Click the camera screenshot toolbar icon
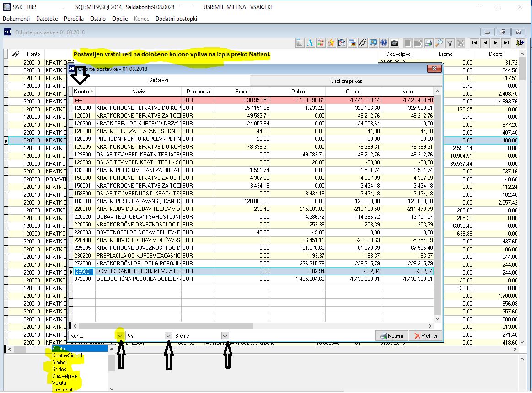This screenshot has width=532, height=393. [394, 43]
